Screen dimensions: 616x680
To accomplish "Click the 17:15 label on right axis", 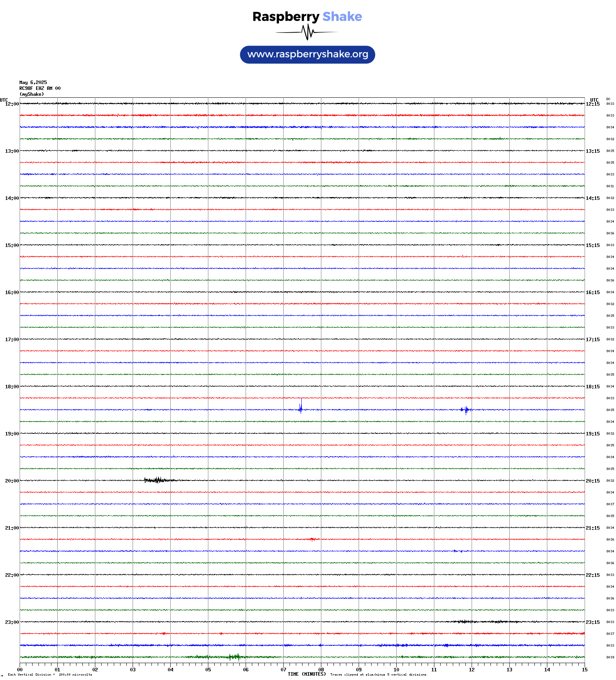I will [592, 340].
